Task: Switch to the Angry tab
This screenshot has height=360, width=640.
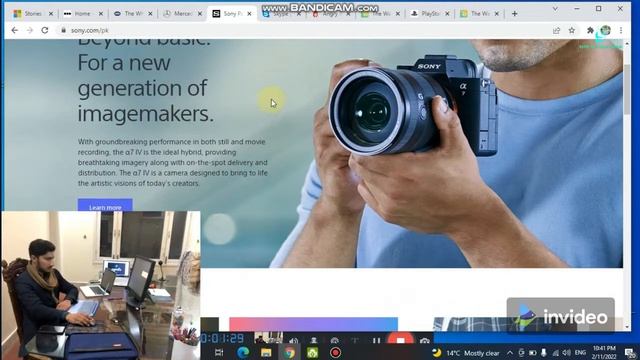Action: click(x=330, y=13)
